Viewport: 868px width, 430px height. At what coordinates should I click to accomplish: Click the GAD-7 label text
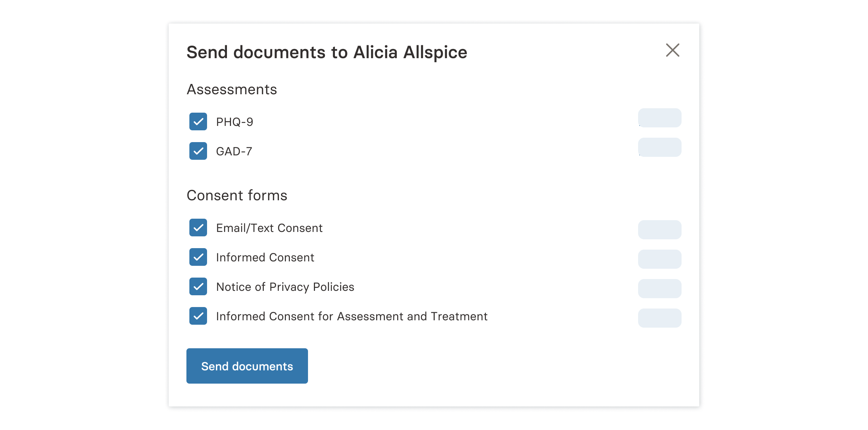coord(234,151)
